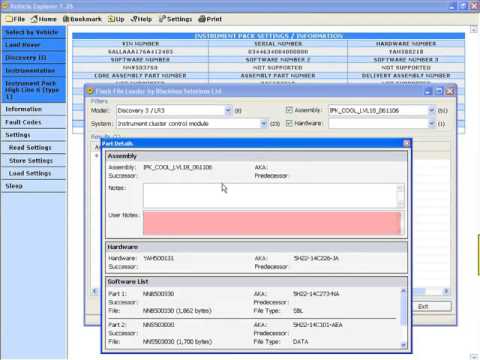Click Sleep in the sidebar
This screenshot has width=480, height=360.
coord(33,186)
